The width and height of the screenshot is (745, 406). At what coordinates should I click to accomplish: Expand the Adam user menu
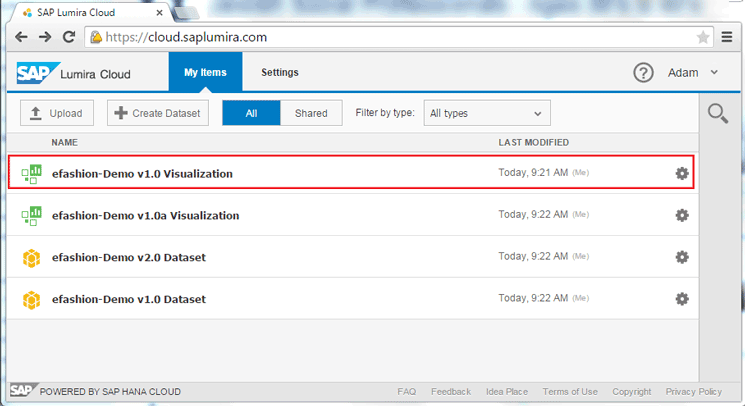click(x=693, y=73)
